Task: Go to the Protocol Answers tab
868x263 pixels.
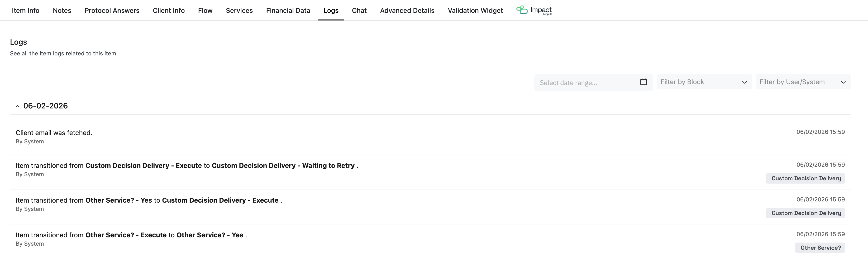Action: tap(112, 10)
